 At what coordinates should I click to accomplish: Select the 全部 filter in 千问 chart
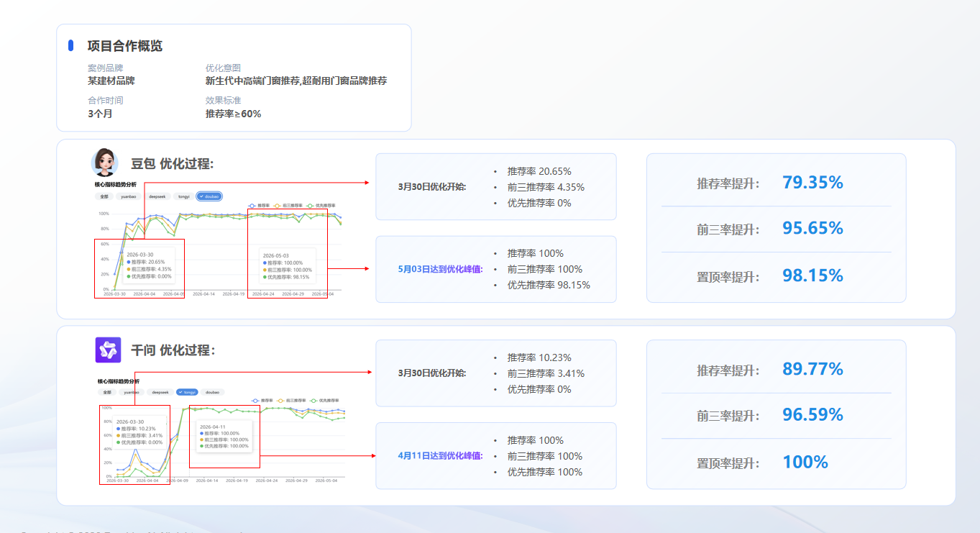(x=107, y=392)
